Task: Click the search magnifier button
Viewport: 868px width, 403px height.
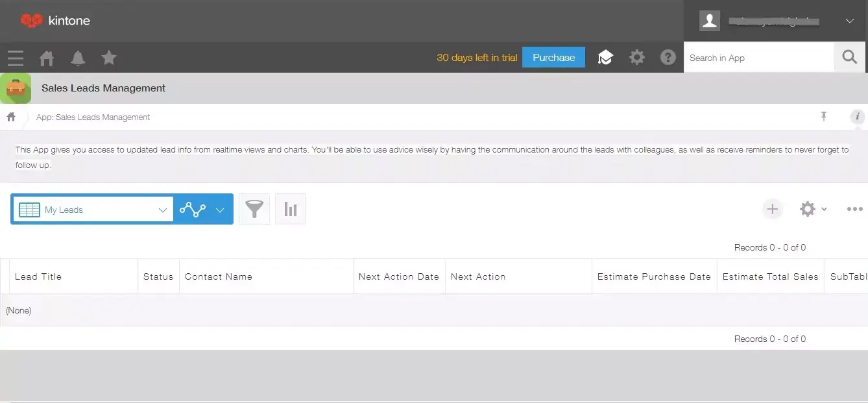Action: (850, 57)
